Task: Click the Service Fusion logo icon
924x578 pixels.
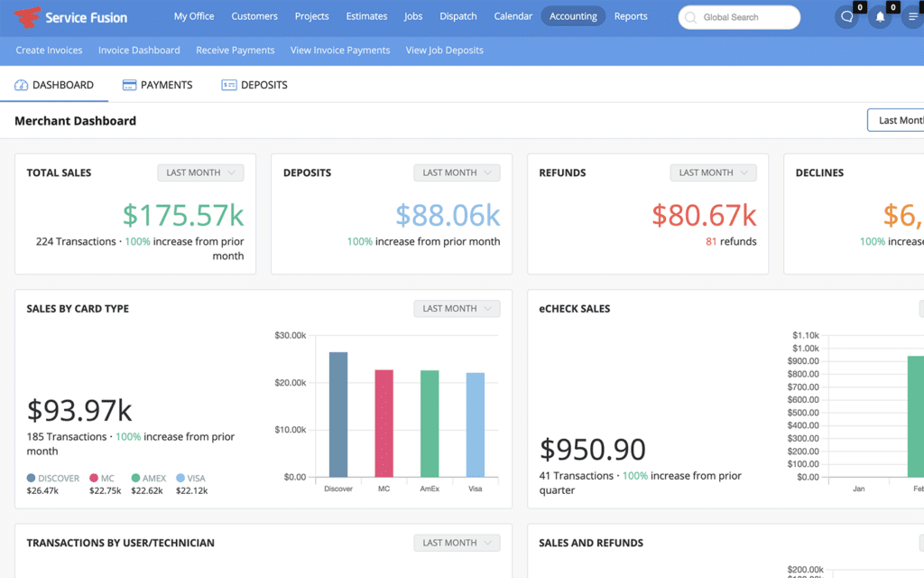Action: point(27,16)
